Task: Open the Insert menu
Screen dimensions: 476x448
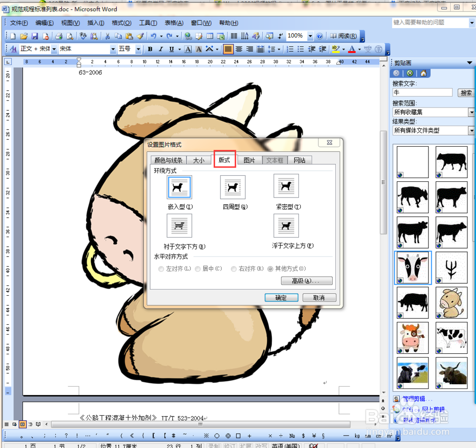Action: (x=96, y=23)
